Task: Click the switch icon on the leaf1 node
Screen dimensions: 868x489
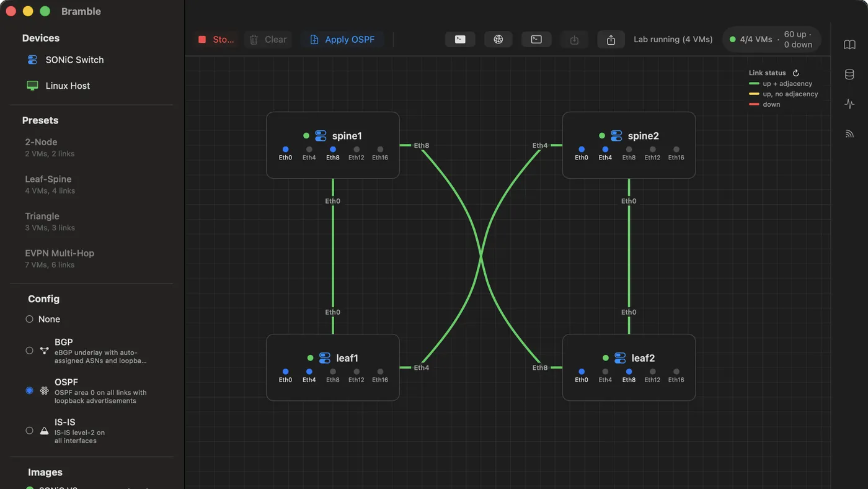Action: pyautogui.click(x=324, y=358)
